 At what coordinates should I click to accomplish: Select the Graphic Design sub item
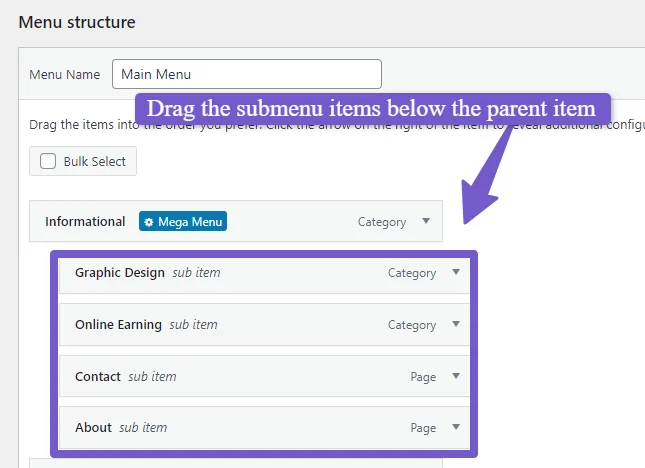coord(264,273)
